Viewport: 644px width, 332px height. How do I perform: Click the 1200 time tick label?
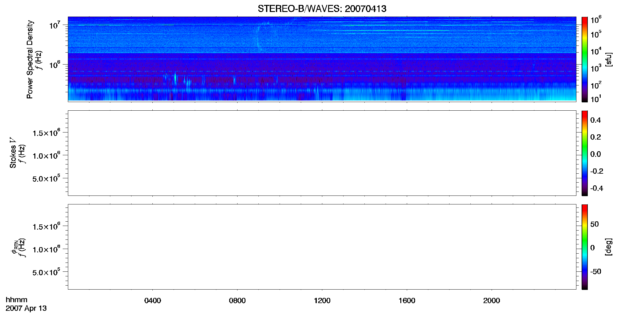pos(322,301)
